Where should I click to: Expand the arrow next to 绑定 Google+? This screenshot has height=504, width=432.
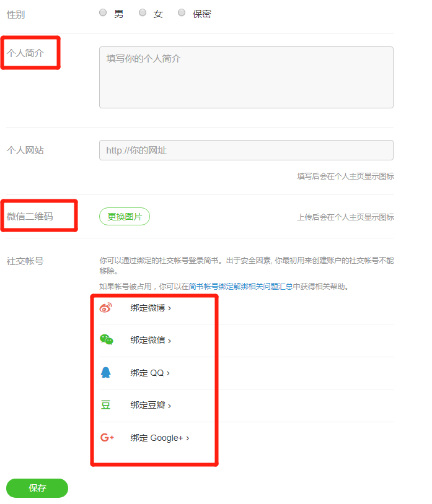(188, 438)
